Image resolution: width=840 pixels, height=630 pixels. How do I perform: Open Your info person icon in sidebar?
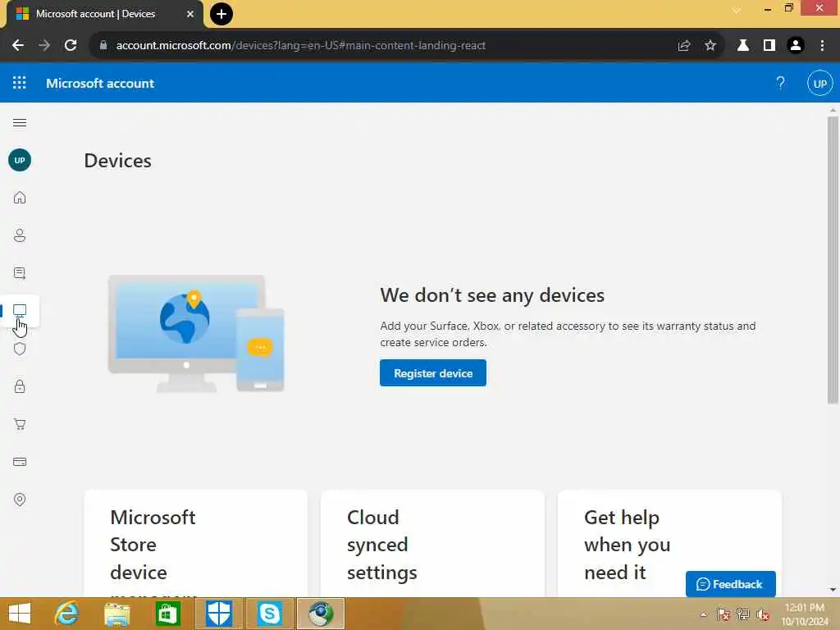tap(20, 235)
